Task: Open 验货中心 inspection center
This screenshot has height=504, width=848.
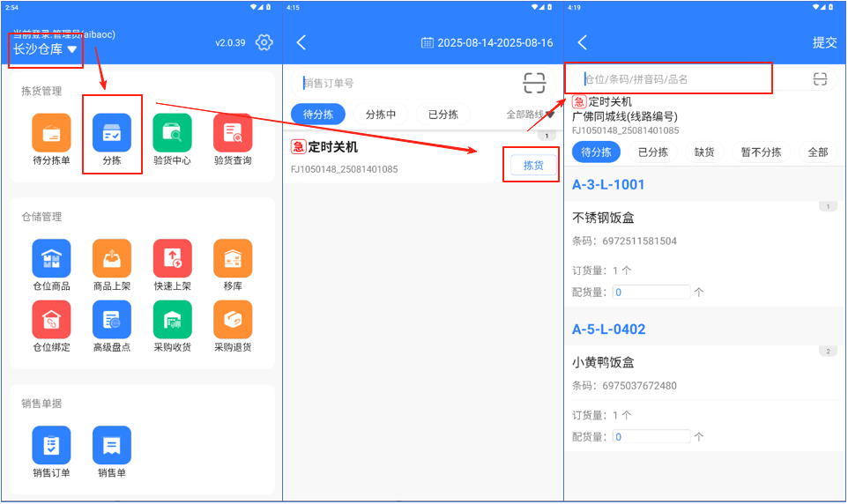Action: point(172,134)
